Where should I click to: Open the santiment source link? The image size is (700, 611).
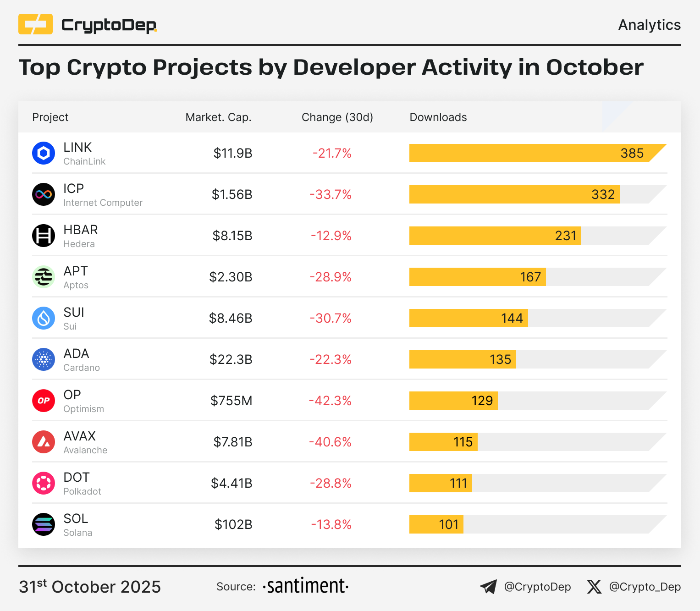click(306, 586)
